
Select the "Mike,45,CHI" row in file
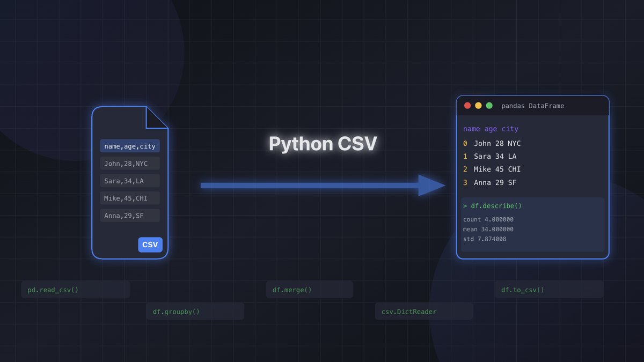tap(130, 198)
